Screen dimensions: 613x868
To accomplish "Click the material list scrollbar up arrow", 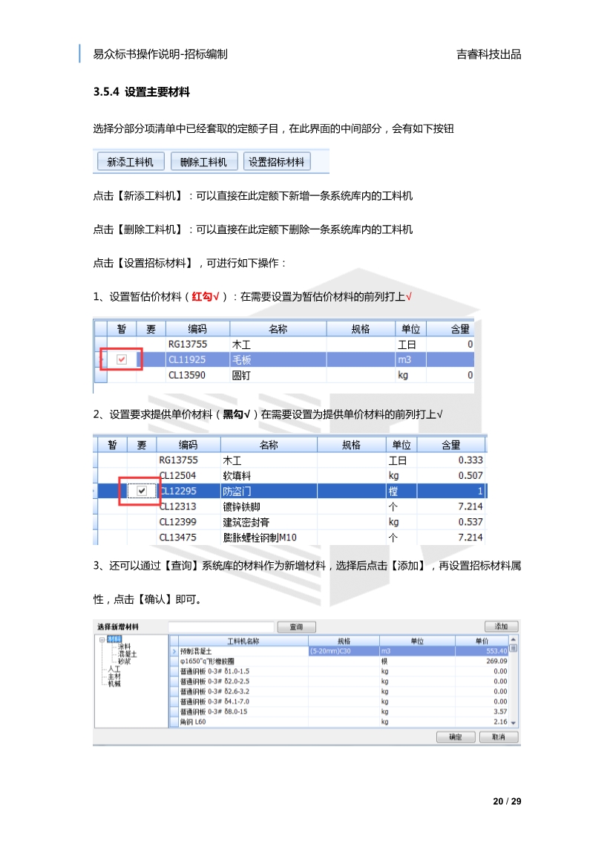I will pos(514,639).
